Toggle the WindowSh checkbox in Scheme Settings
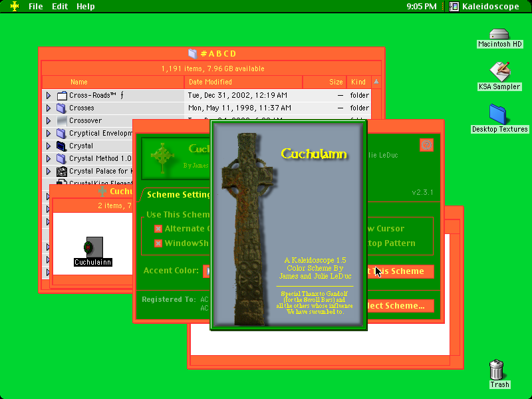532x399 pixels. pyautogui.click(x=158, y=243)
